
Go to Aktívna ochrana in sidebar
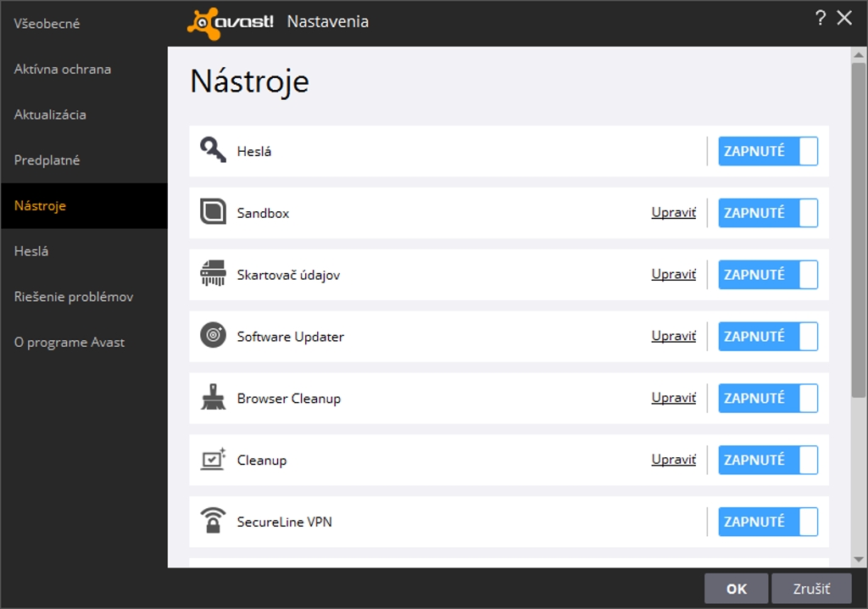click(x=63, y=70)
